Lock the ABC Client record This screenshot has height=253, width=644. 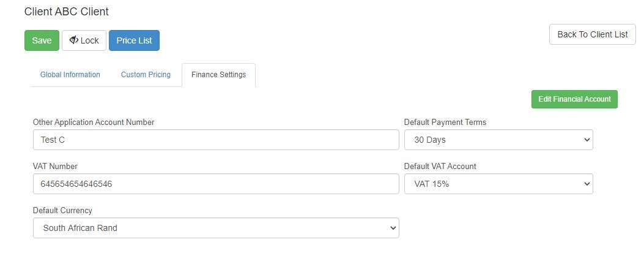[84, 40]
